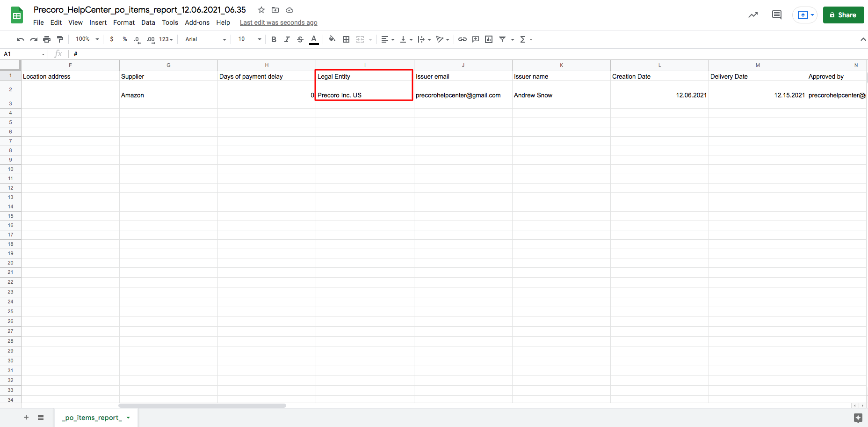The image size is (868, 427).
Task: Click the Undo icon
Action: coord(20,39)
